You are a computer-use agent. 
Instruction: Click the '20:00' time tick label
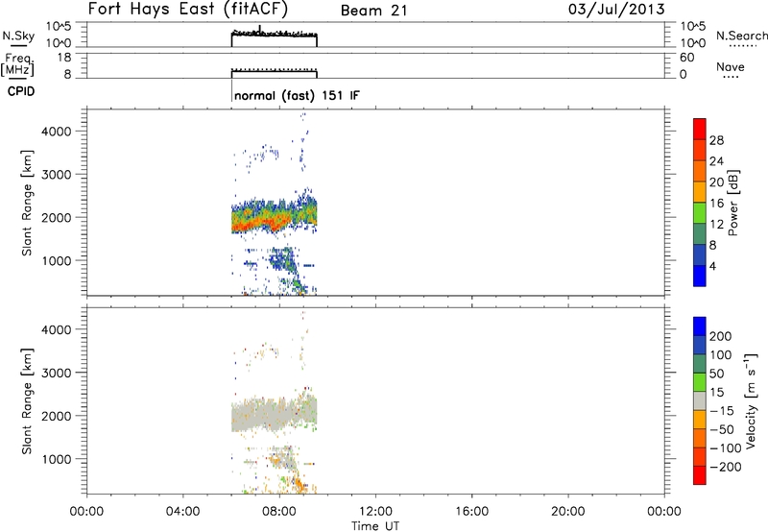point(567,512)
